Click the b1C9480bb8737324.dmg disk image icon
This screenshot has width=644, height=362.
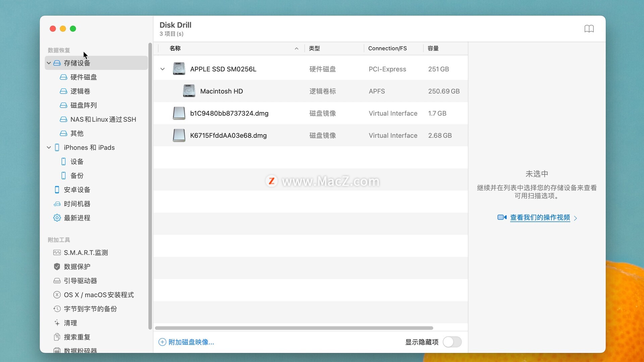click(x=179, y=113)
